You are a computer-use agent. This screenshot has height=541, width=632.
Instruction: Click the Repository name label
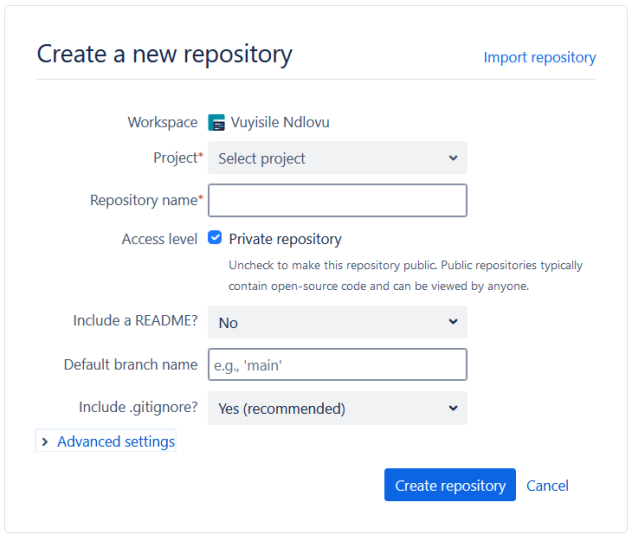click(146, 200)
